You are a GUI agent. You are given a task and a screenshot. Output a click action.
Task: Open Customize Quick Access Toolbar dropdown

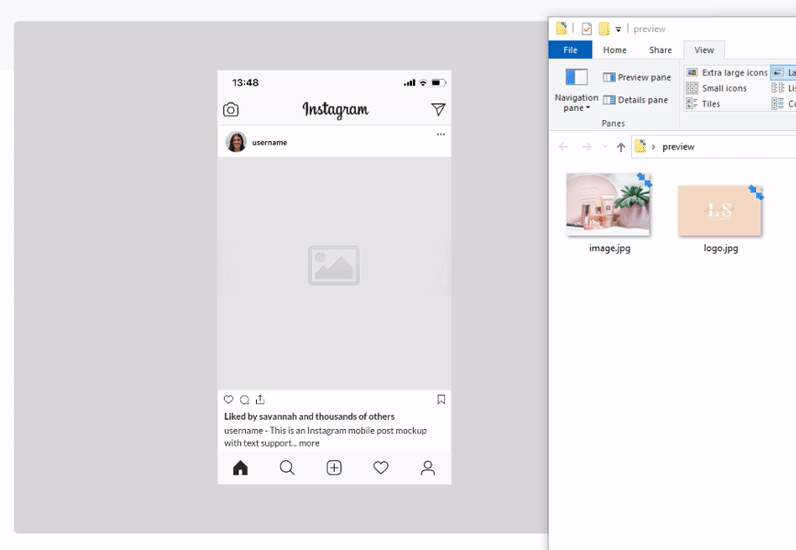tap(618, 29)
